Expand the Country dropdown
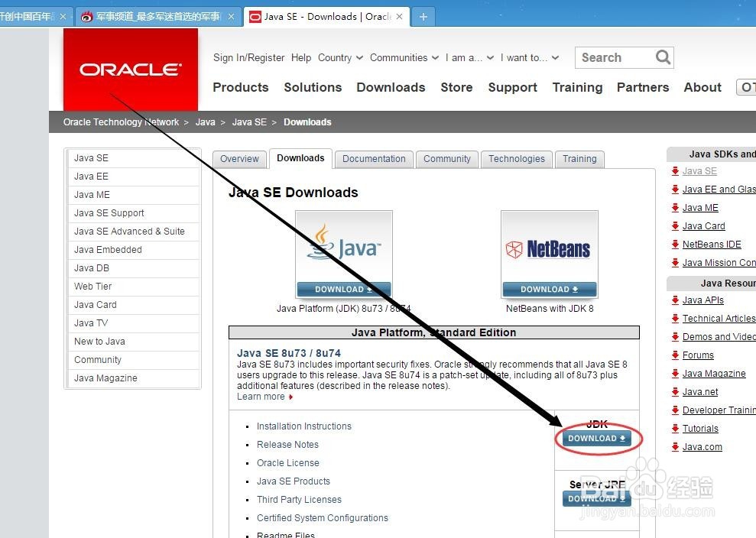 coord(340,57)
